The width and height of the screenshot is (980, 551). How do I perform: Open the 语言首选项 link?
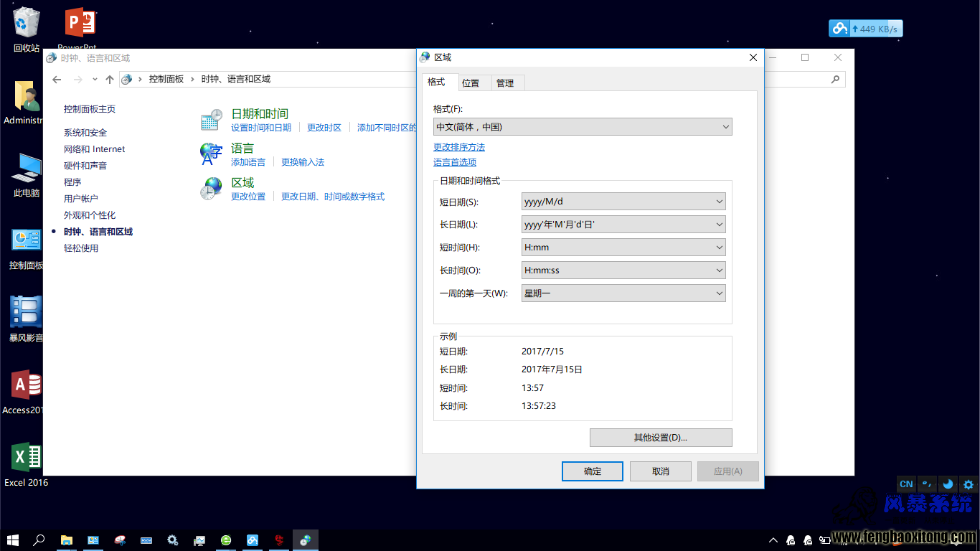[x=455, y=162]
